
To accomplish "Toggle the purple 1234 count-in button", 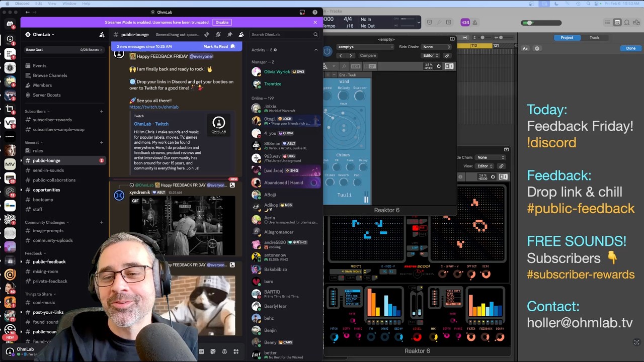I will pyautogui.click(x=465, y=22).
